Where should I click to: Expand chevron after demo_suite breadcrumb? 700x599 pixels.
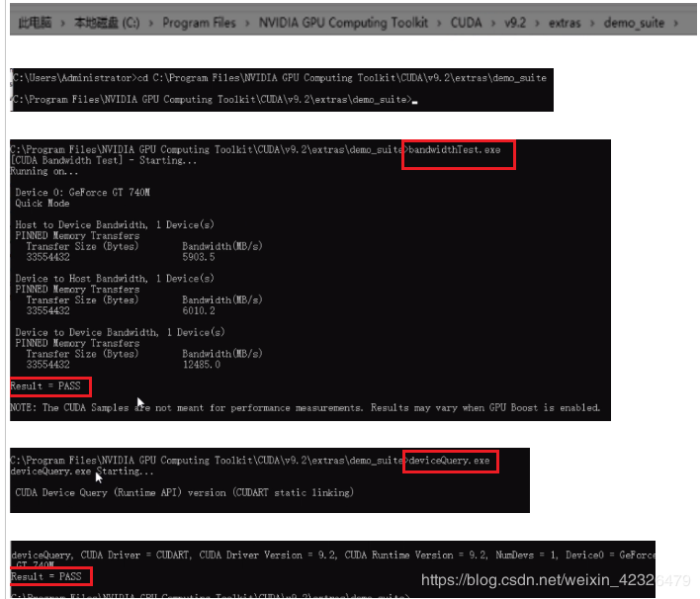[x=676, y=23]
